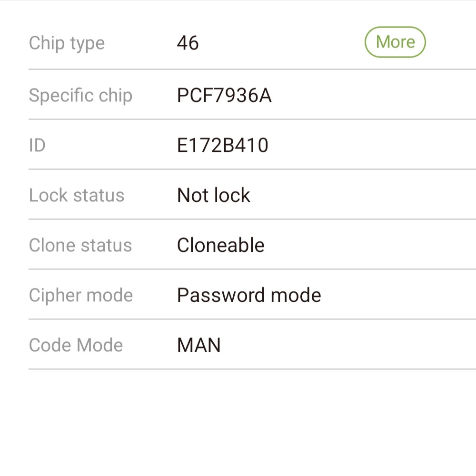Click the divider line beneath Clone status row
Screen dimensions: 476x476
(252, 269)
